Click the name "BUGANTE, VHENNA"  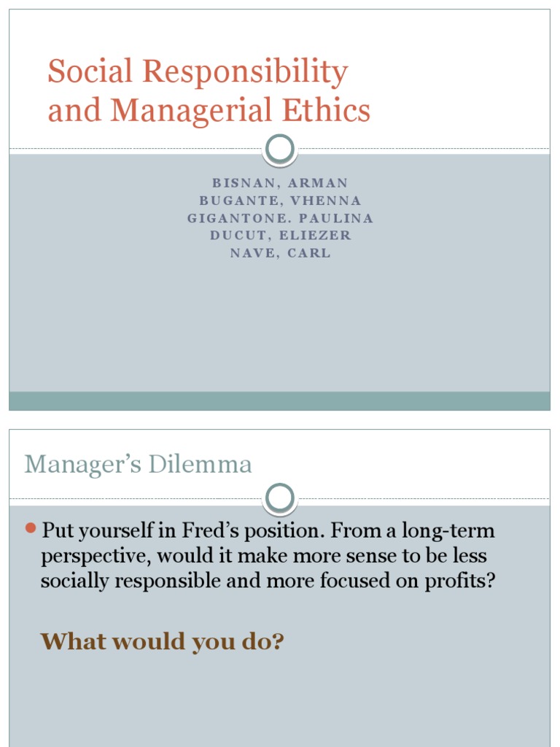(280, 201)
